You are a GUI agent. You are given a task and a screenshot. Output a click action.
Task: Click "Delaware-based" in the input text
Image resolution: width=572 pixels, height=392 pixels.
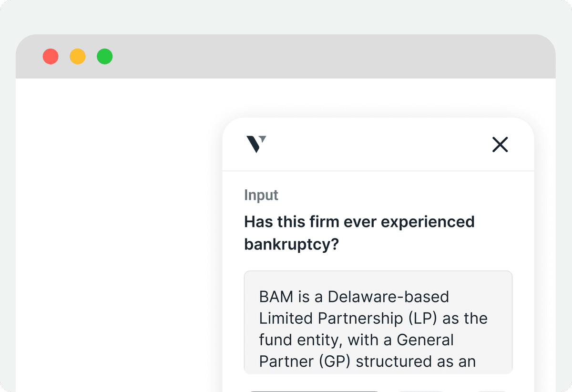click(x=388, y=297)
